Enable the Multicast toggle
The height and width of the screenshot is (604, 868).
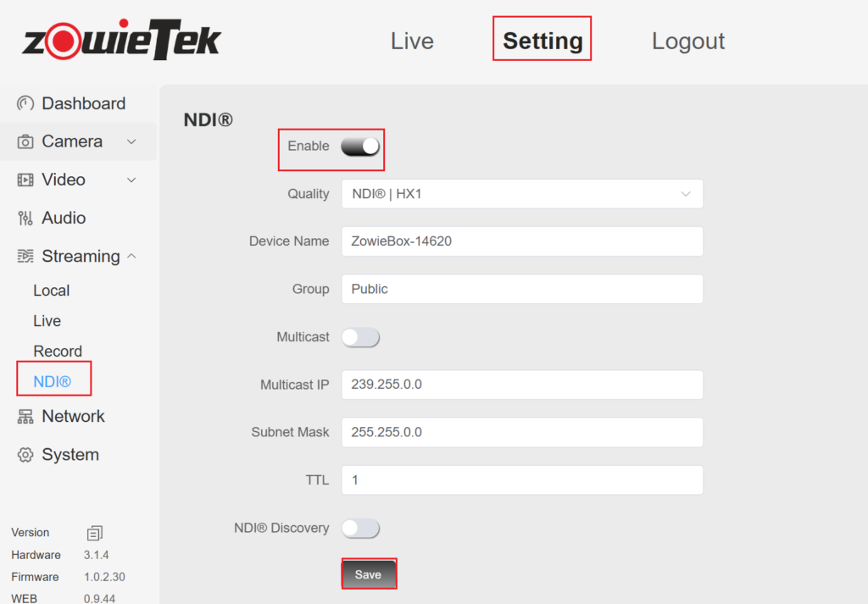(x=360, y=337)
